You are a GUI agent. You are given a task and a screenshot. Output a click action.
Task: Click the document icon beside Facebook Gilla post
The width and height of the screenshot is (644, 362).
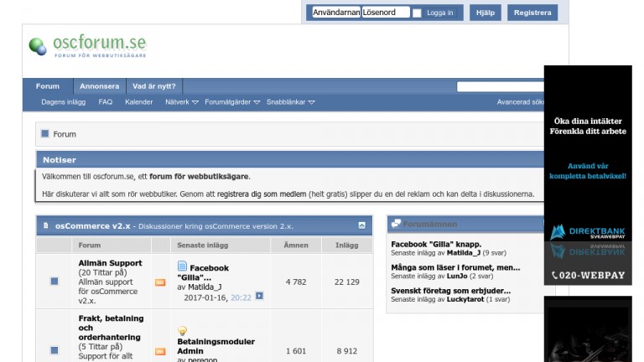point(183,266)
